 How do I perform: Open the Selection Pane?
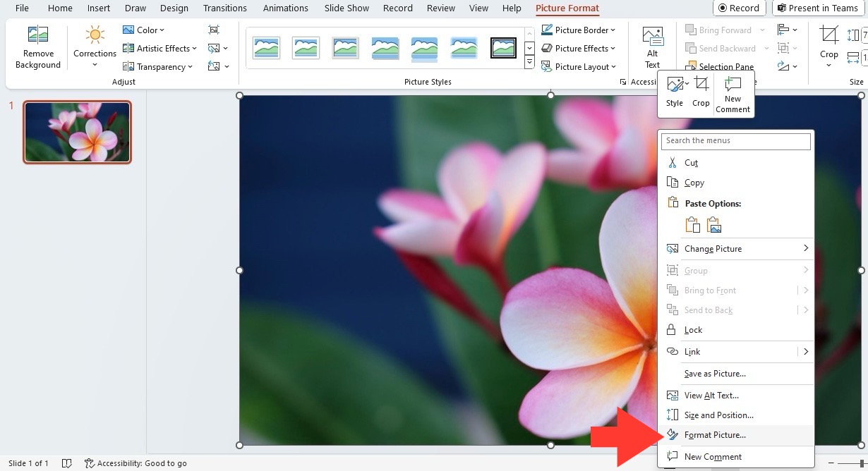(720, 67)
